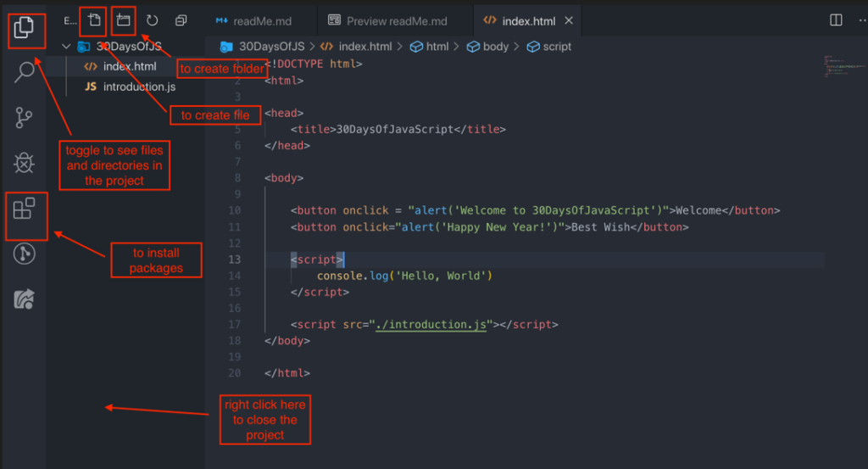Open the Run and Debug panel
868x469 pixels.
point(24,163)
